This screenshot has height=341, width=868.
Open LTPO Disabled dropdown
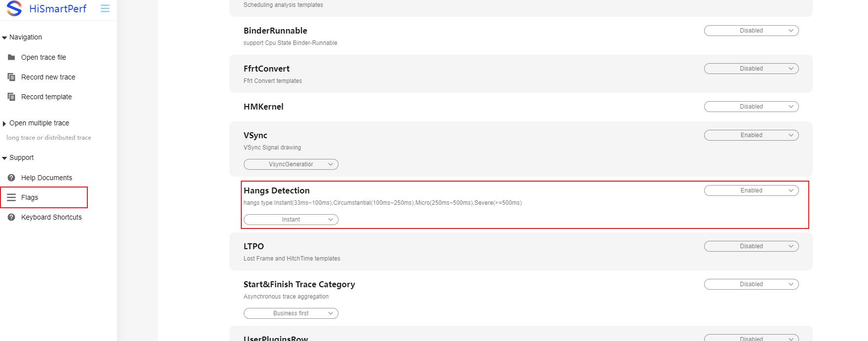click(x=751, y=246)
